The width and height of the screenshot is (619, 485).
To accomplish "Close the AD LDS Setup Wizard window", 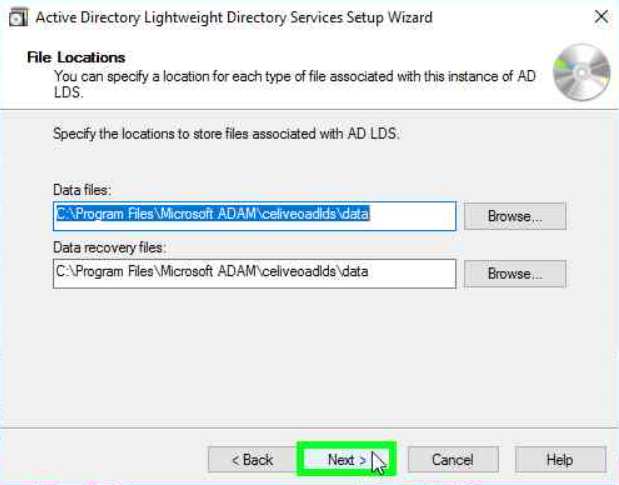I will point(600,17).
